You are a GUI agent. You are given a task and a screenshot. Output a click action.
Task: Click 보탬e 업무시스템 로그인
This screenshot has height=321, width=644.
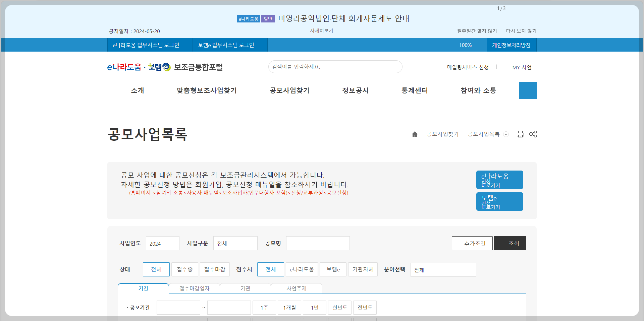(x=230, y=45)
